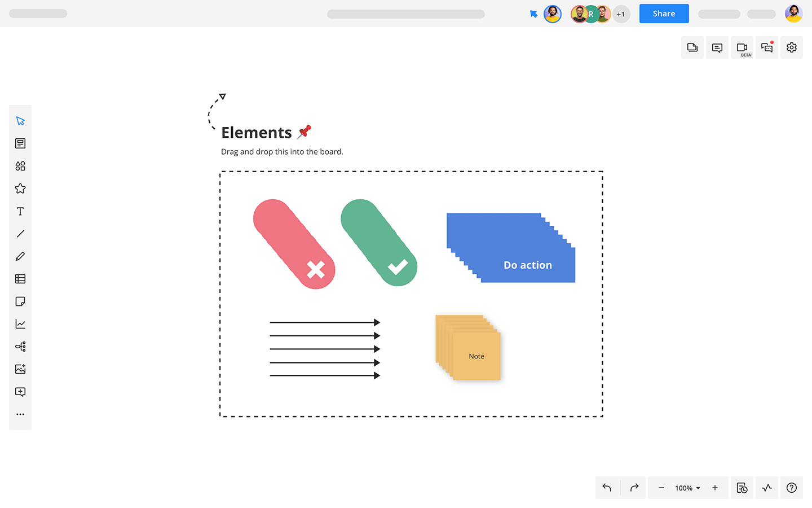This screenshot has width=812, height=508.
Task: Open board version history icon
Action: (x=742, y=488)
